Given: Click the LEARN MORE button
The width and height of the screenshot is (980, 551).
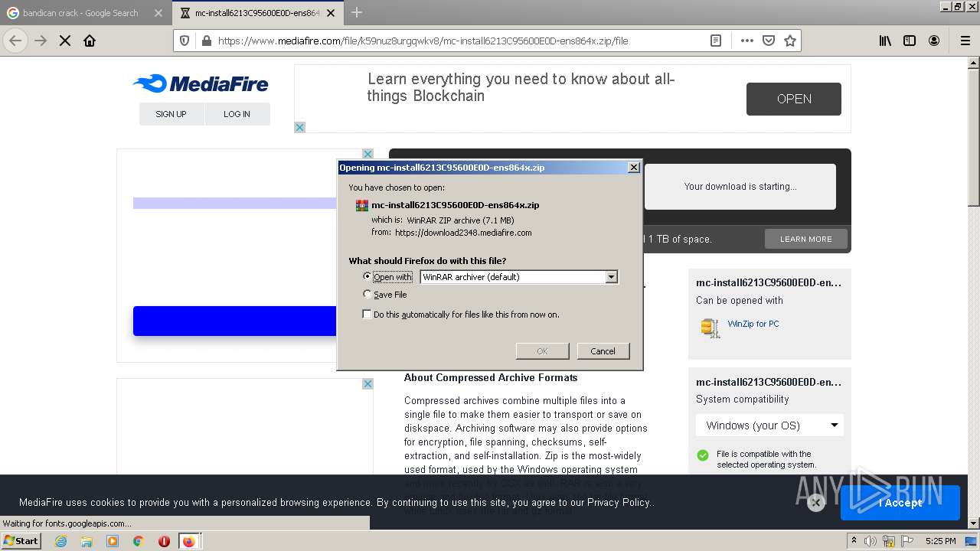Looking at the screenshot, I should pyautogui.click(x=805, y=239).
